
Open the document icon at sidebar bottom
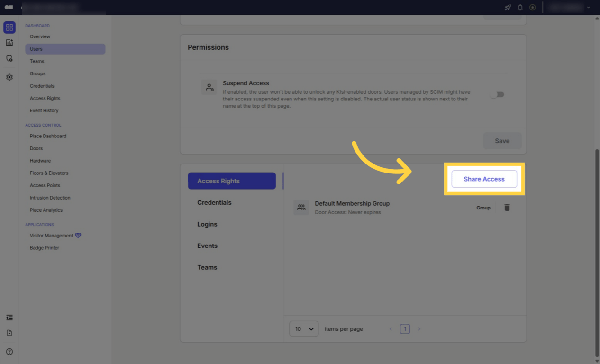(9, 333)
